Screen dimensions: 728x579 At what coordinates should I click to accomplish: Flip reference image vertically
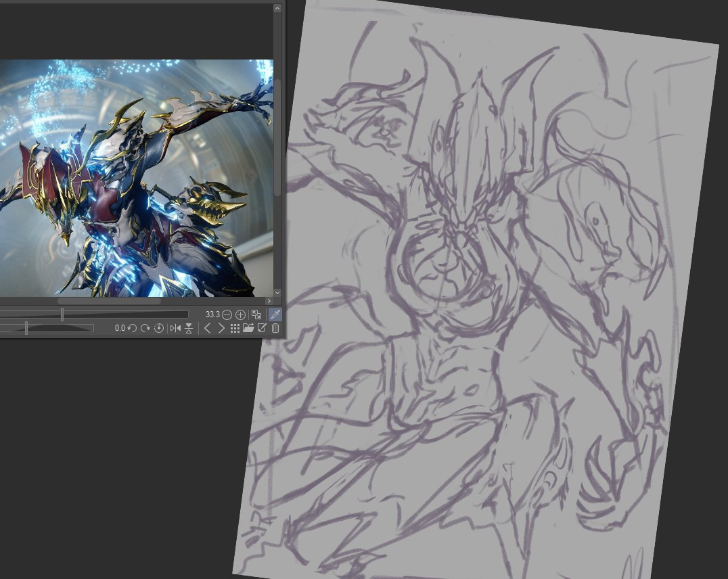pos(189,328)
